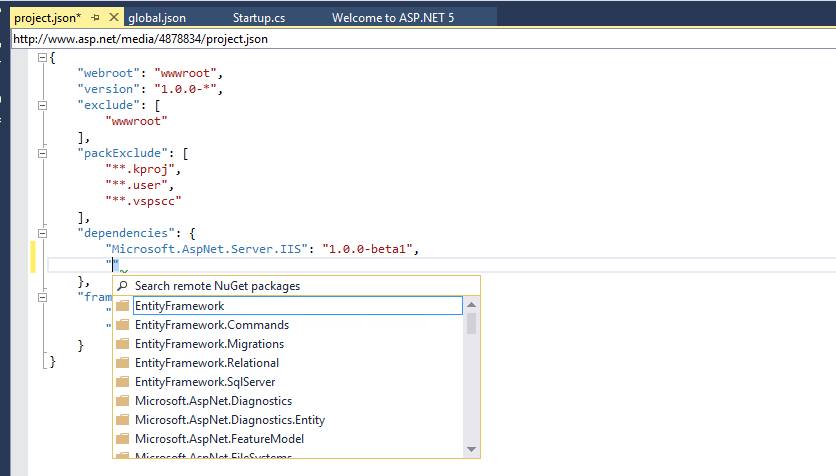Choose EntityFramework.Migrations package
Viewport: 836px width, 476px height.
click(209, 344)
